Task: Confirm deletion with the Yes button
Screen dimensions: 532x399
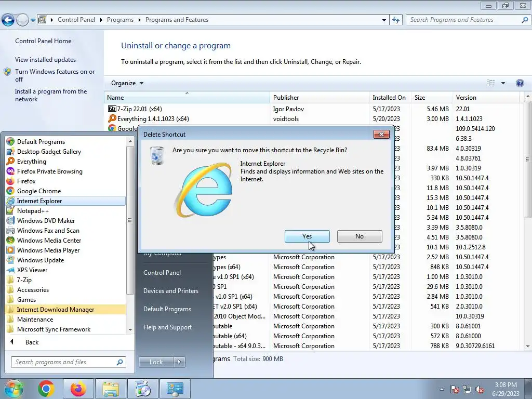Action: (x=307, y=236)
